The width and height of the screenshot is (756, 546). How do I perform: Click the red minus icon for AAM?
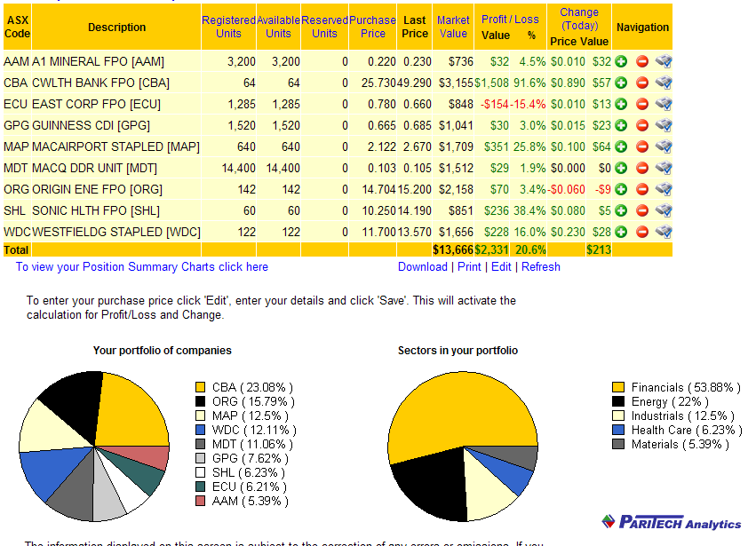tap(642, 61)
